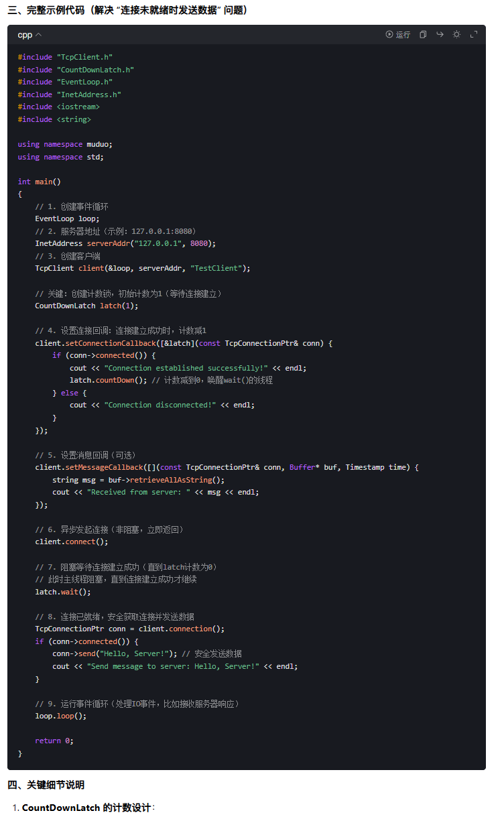Click the setMessageCallback line

point(227,467)
